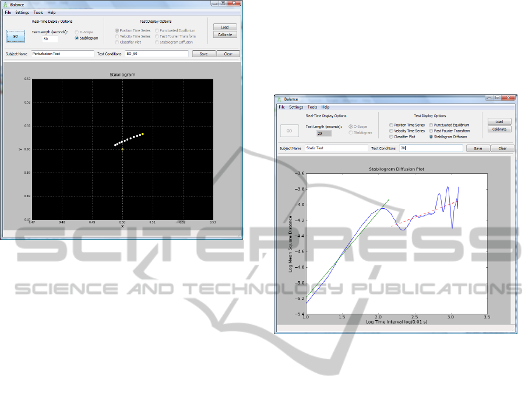This screenshot has width=532, height=396.
Task: Pick Punctuated Equilibrium in the right window
Action: pyautogui.click(x=431, y=125)
